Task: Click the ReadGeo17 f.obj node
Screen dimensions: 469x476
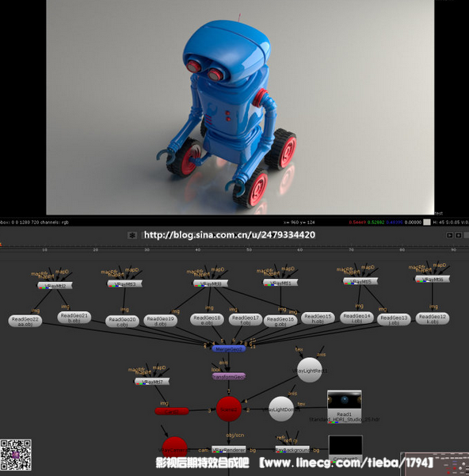Action: click(246, 320)
